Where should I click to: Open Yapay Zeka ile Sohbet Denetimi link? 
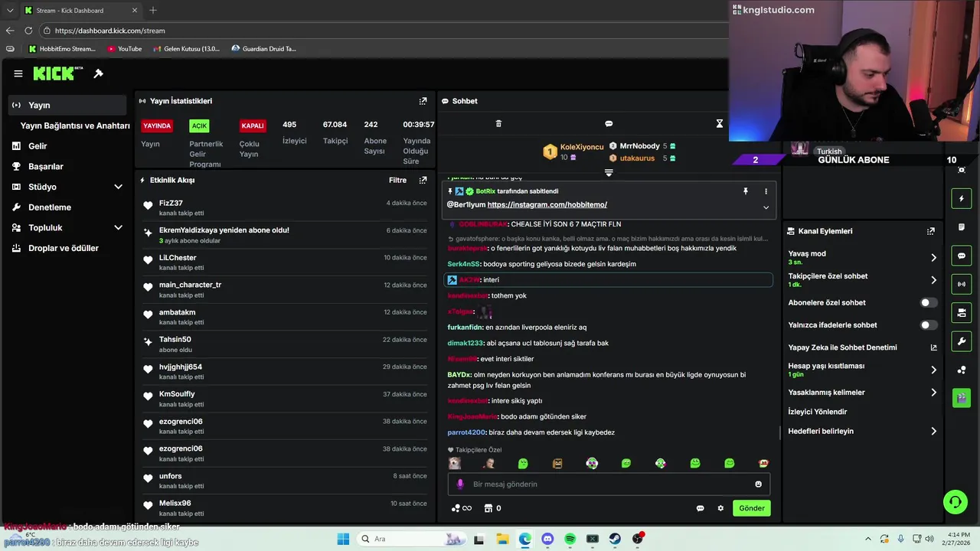863,347
